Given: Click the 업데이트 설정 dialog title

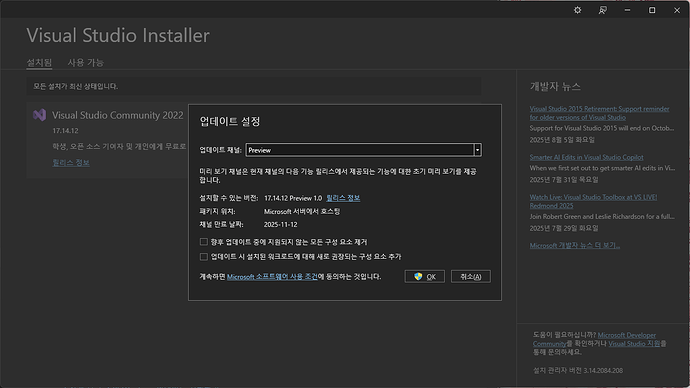Looking at the screenshot, I should click(x=230, y=121).
